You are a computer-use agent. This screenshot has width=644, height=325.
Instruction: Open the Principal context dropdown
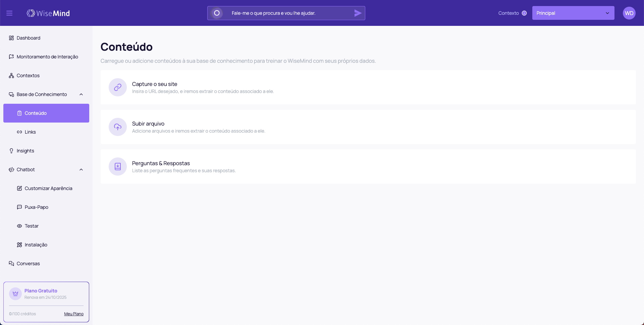click(573, 13)
